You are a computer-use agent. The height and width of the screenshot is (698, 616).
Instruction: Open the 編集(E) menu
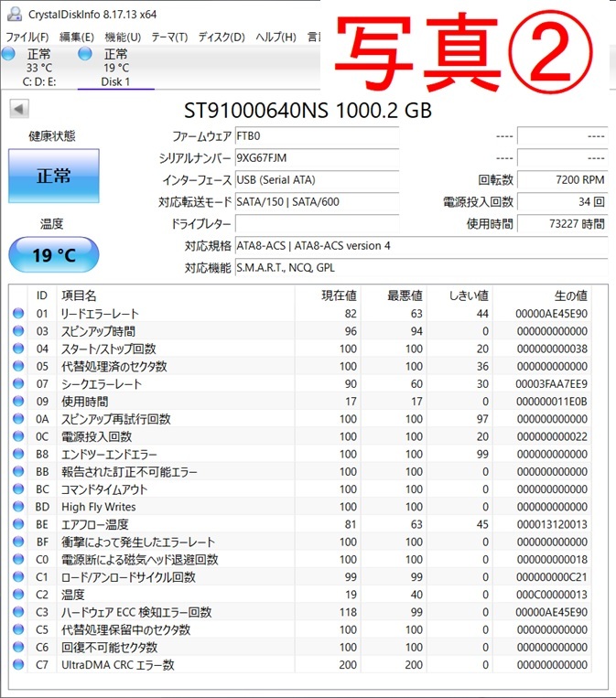(77, 37)
